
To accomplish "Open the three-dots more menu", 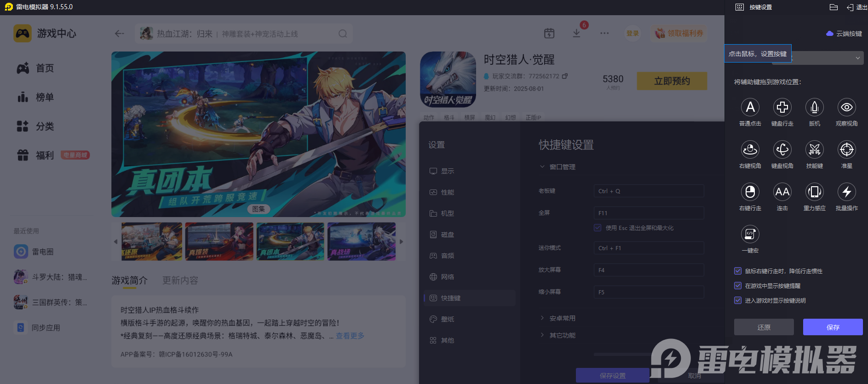I will (x=604, y=33).
